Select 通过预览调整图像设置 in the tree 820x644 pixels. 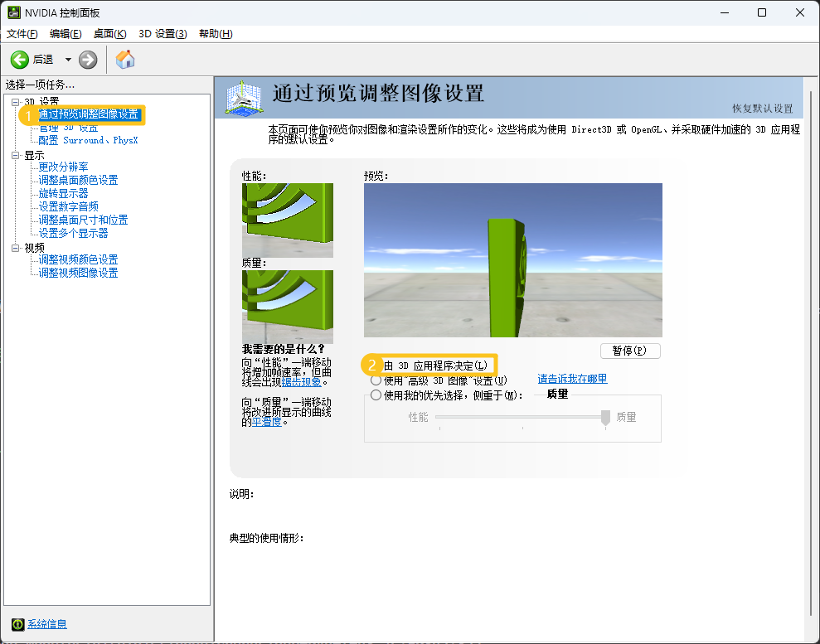tap(89, 114)
